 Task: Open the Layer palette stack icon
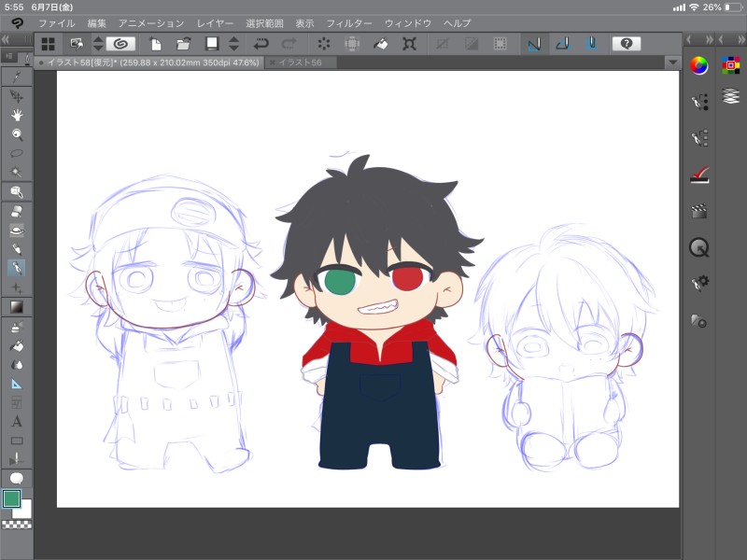(x=731, y=96)
